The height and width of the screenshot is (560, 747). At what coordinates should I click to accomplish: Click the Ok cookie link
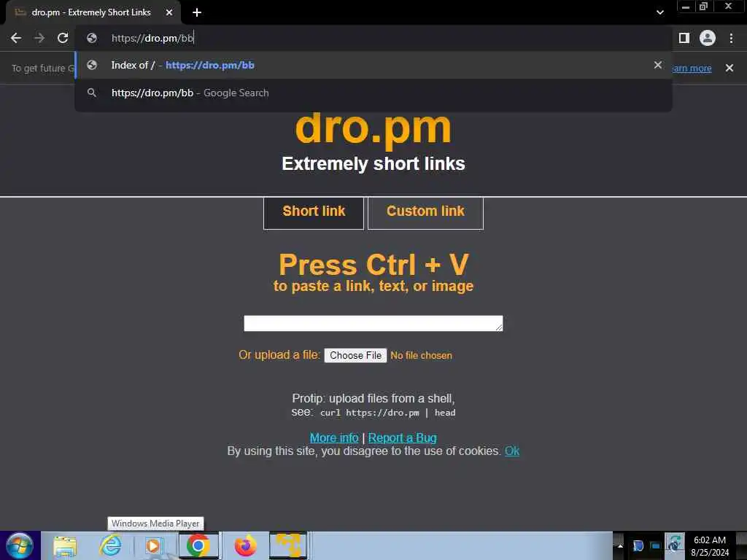(511, 451)
